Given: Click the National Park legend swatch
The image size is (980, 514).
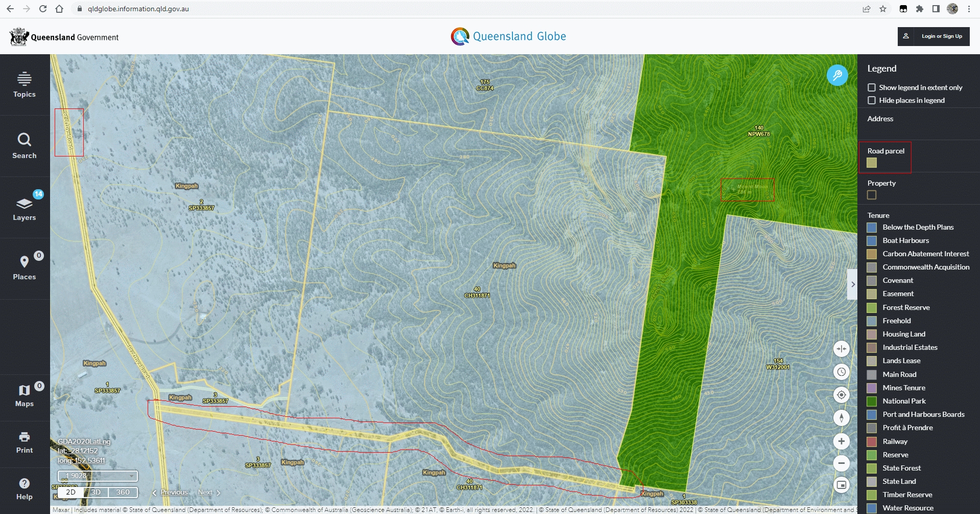Looking at the screenshot, I should [872, 401].
